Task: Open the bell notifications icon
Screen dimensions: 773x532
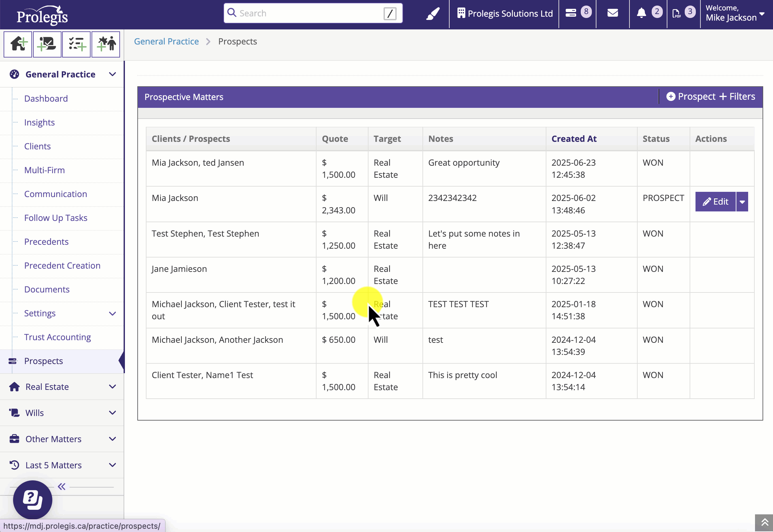Action: click(641, 13)
